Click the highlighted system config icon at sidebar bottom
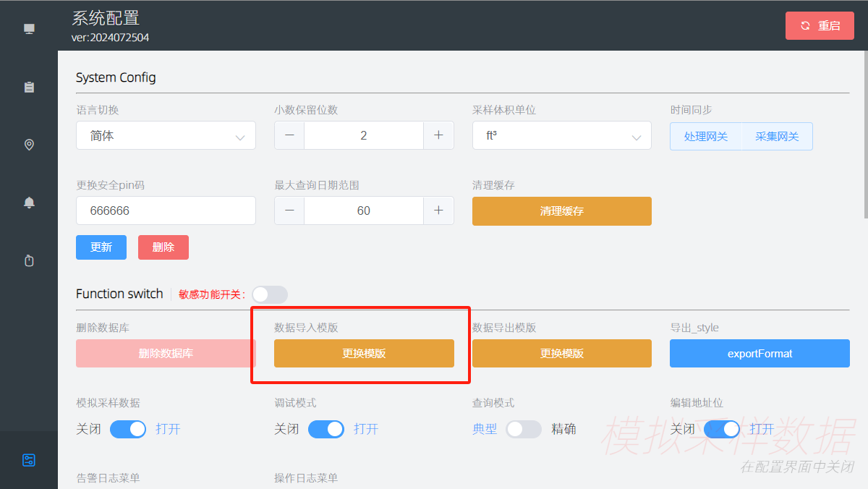The width and height of the screenshot is (868, 489). click(29, 460)
